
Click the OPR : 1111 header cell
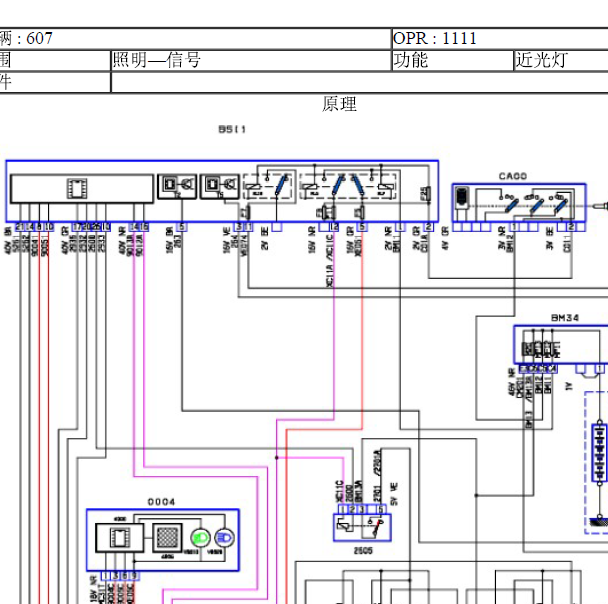(x=500, y=38)
